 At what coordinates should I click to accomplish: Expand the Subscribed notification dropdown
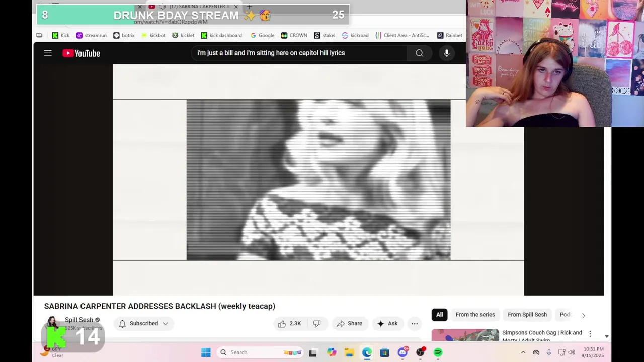pos(144,323)
